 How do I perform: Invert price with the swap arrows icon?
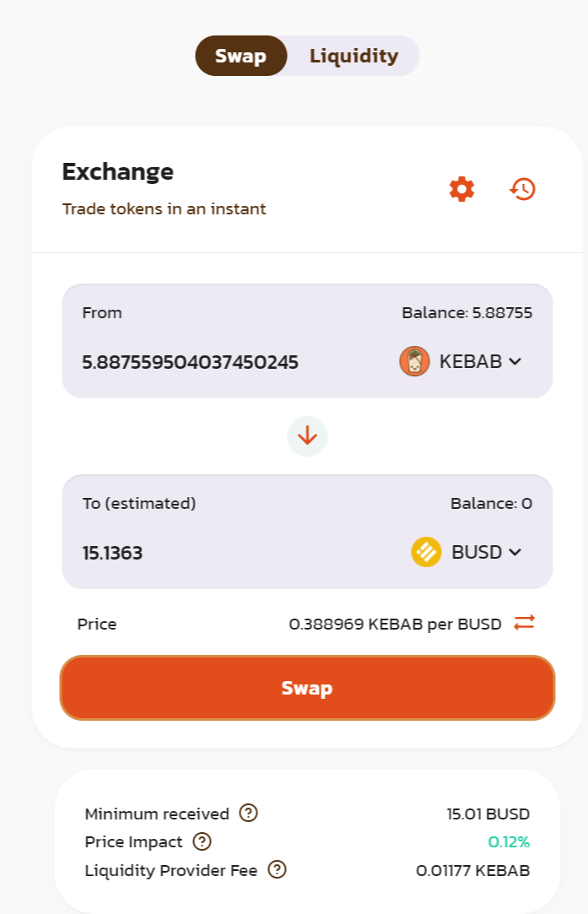point(524,623)
